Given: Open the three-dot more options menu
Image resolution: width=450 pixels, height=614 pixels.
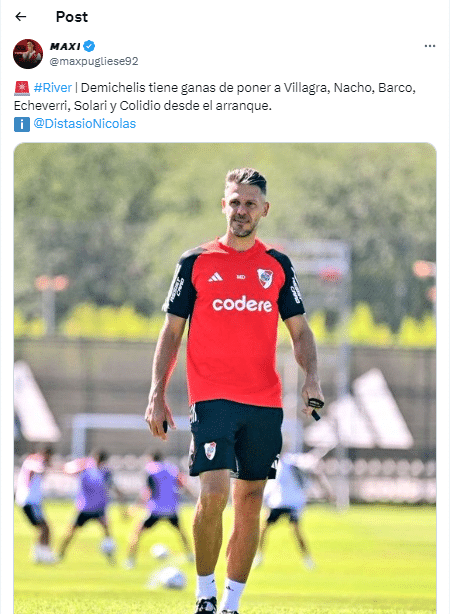Looking at the screenshot, I should pos(430,46).
